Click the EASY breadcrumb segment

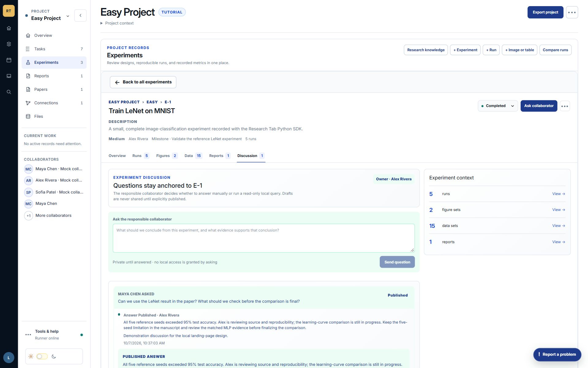click(x=152, y=102)
